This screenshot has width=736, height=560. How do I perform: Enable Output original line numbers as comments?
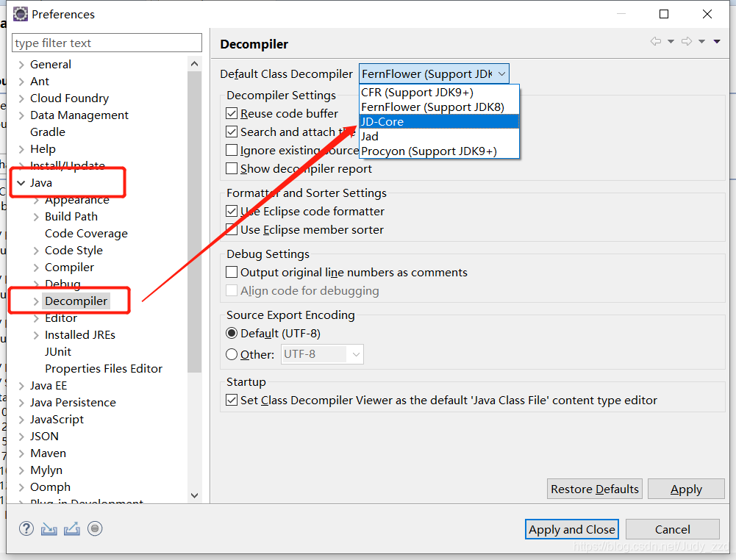click(232, 272)
